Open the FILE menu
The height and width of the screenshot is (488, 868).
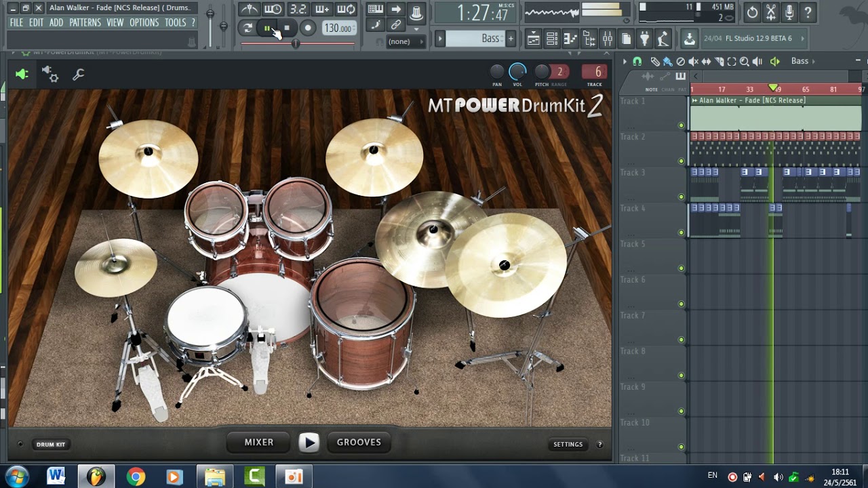[x=16, y=22]
